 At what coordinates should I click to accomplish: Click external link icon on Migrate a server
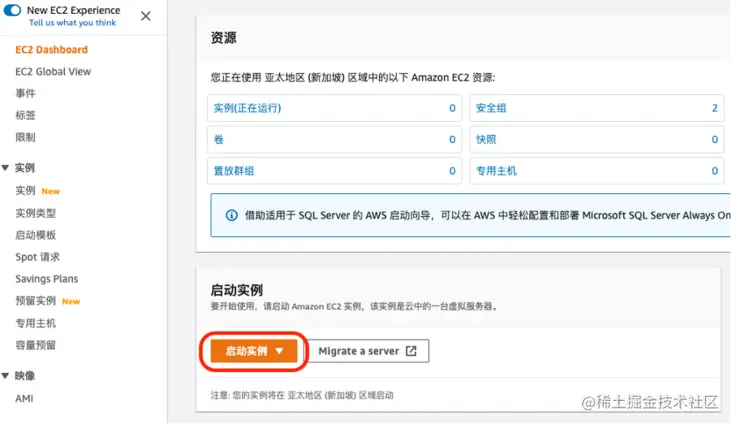click(x=411, y=351)
